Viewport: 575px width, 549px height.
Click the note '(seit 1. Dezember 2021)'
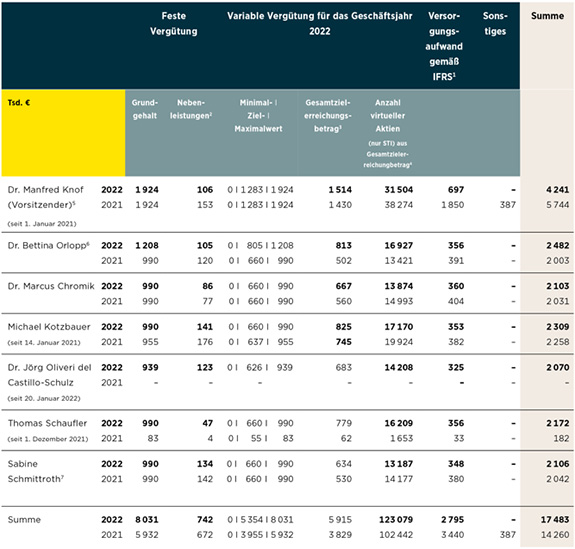click(x=48, y=439)
